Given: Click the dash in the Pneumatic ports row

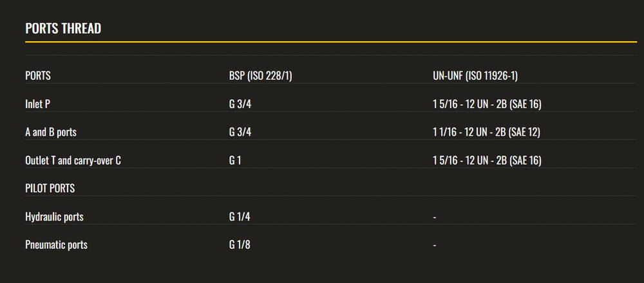Looking at the screenshot, I should [x=435, y=246].
